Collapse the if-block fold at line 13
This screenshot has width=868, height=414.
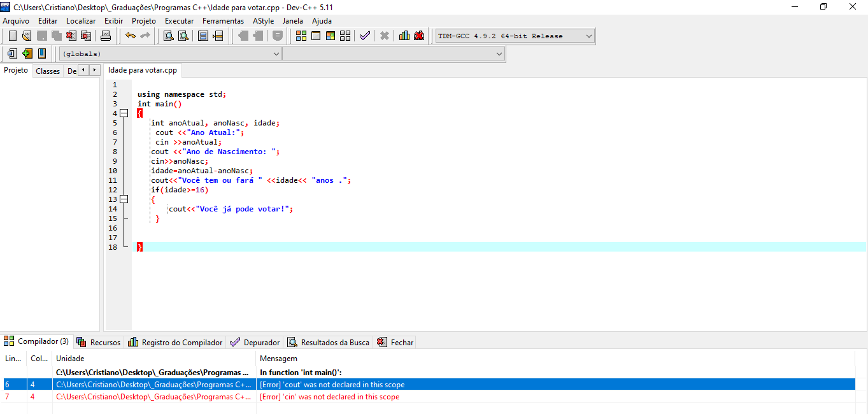tap(124, 199)
